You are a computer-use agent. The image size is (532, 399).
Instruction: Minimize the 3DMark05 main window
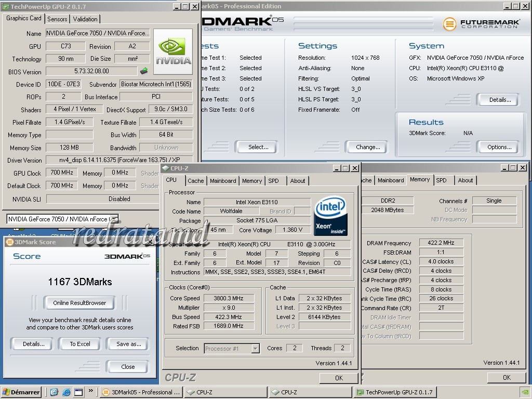tap(507, 6)
